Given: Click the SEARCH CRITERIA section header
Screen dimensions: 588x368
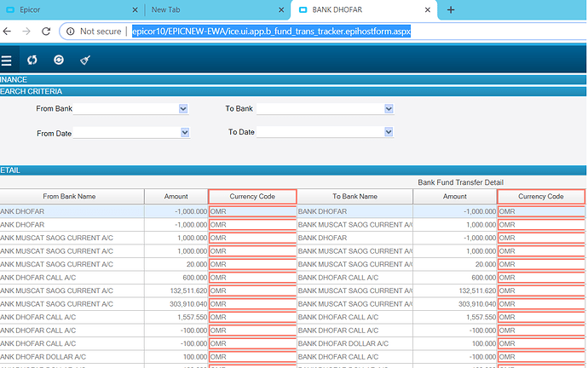Looking at the screenshot, I should point(293,91).
